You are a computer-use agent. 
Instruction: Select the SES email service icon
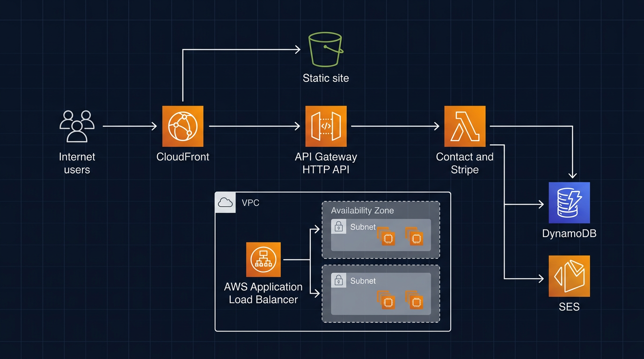pos(569,276)
